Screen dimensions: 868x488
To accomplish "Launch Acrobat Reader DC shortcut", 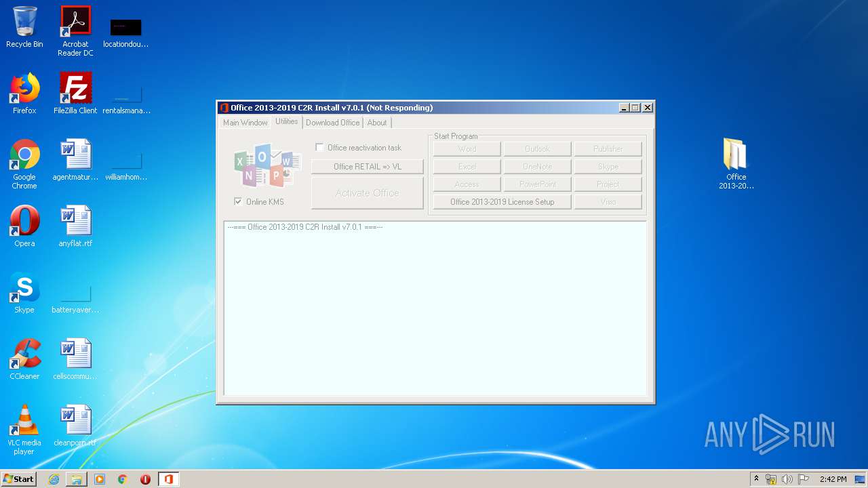I will tap(75, 31).
